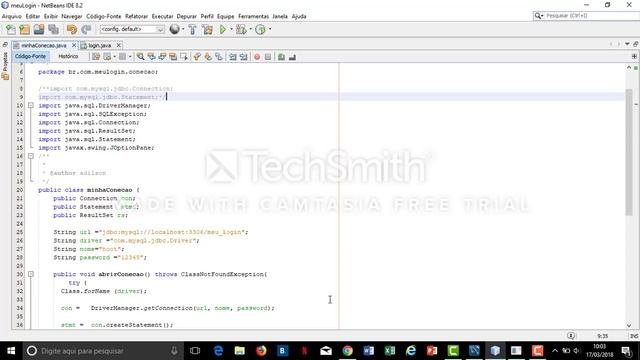Open the Navegar menu

tap(72, 16)
